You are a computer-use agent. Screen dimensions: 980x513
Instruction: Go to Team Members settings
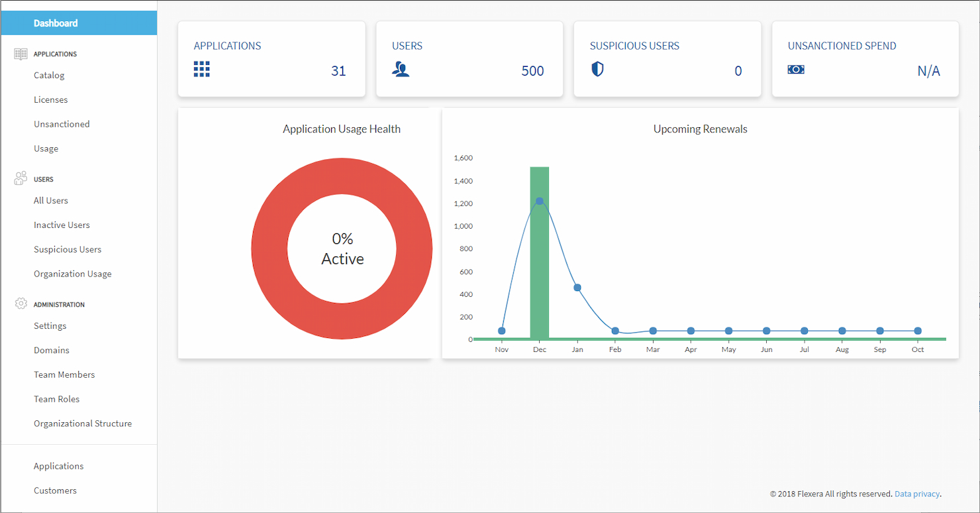click(x=64, y=374)
